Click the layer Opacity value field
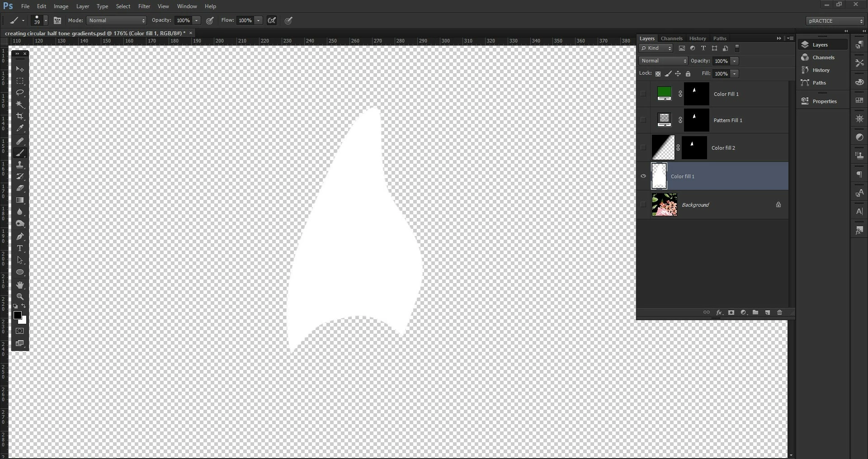The width and height of the screenshot is (868, 459). coord(721,61)
